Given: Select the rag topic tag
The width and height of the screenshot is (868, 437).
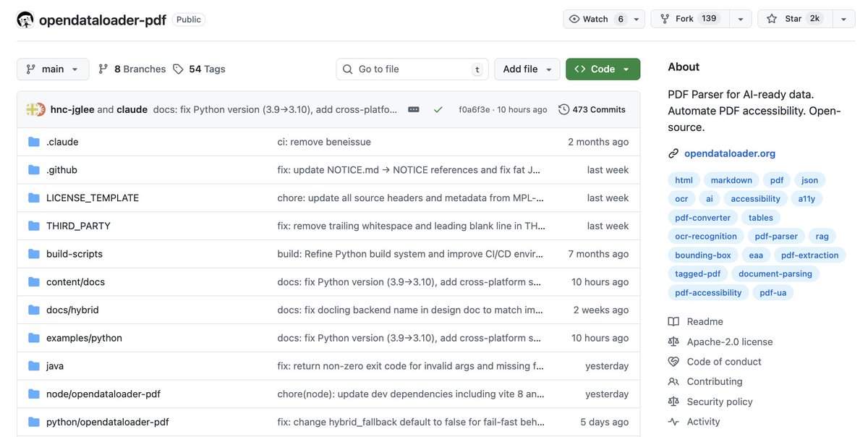Looking at the screenshot, I should pos(822,236).
